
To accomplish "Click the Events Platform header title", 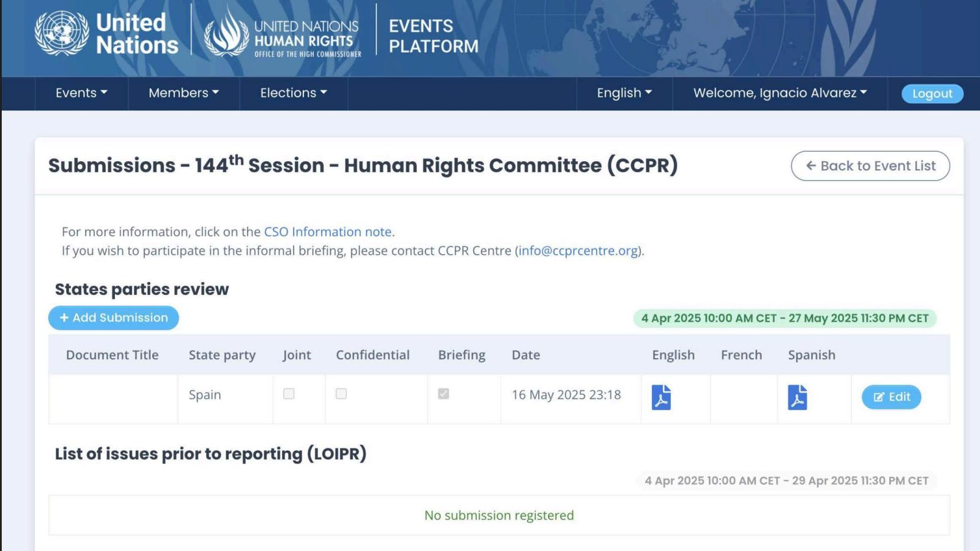I will point(433,36).
